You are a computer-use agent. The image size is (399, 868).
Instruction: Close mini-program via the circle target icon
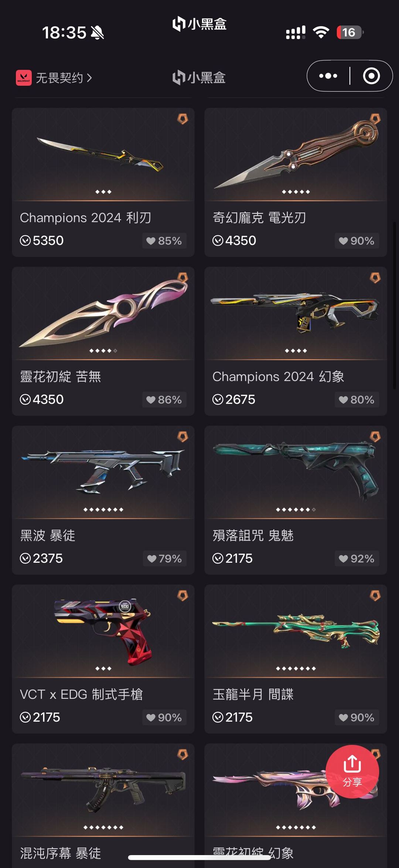371,76
